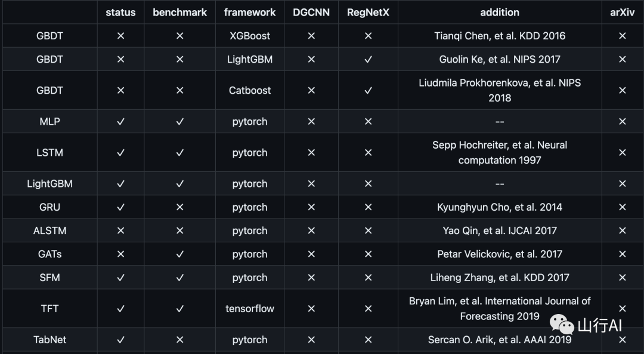
Task: Click the arXiv cross in TabNet row
Action: 622,340
